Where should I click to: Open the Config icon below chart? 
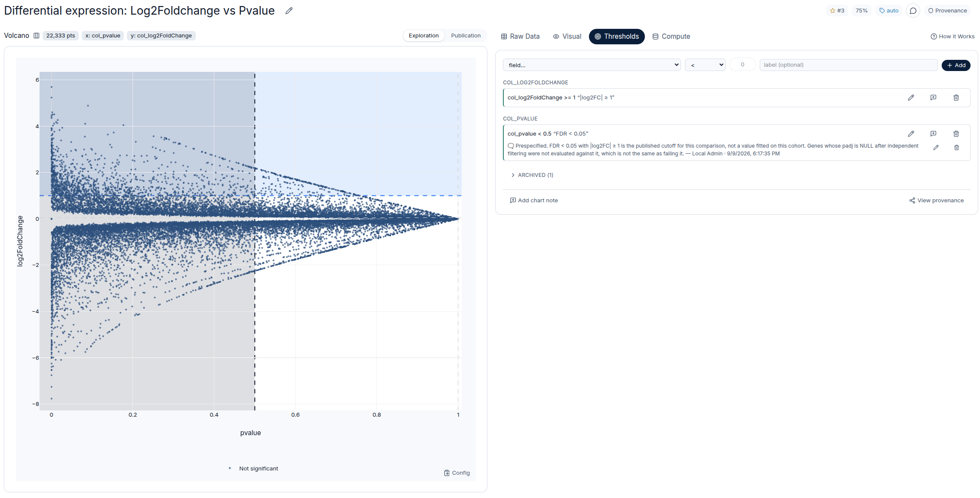coord(457,473)
